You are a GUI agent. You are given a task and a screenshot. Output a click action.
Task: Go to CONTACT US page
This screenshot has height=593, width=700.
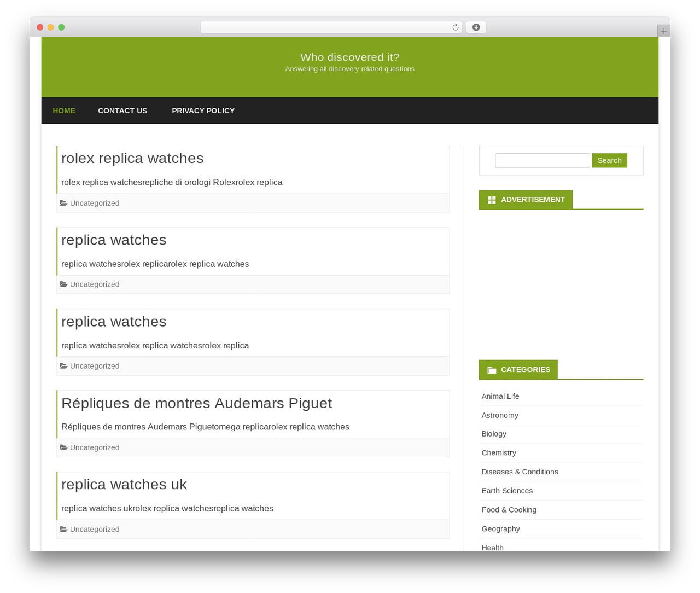click(x=122, y=111)
